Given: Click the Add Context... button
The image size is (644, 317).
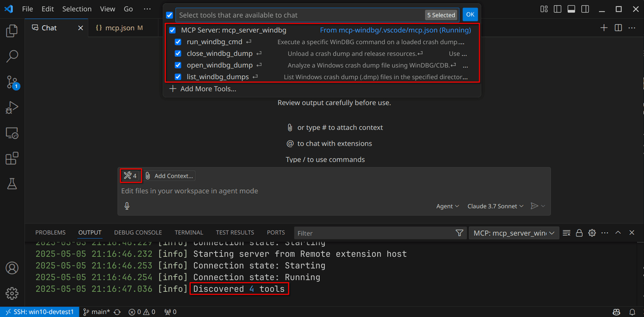Looking at the screenshot, I should point(169,175).
